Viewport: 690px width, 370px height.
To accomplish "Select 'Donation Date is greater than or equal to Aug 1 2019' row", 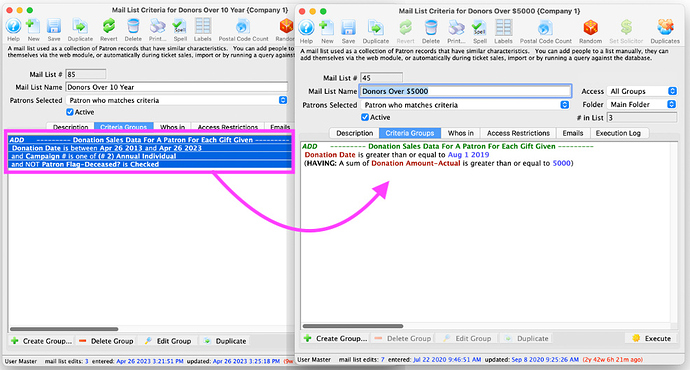I will point(396,154).
